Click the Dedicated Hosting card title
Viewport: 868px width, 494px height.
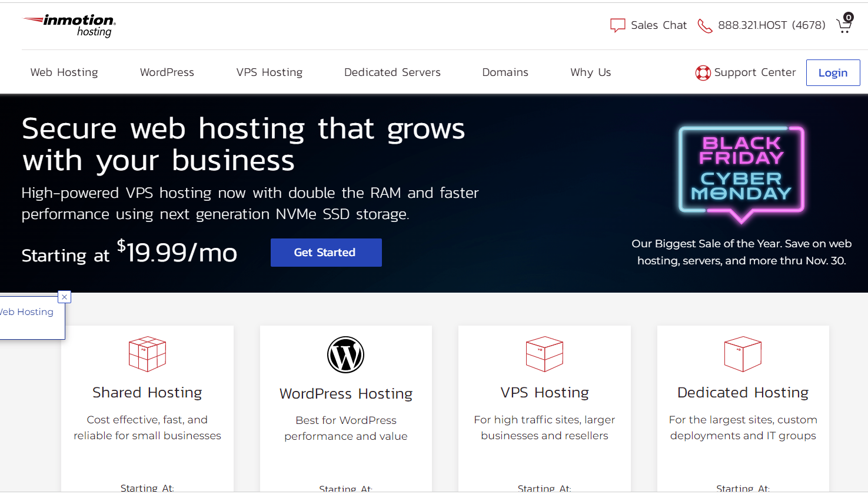click(x=743, y=393)
